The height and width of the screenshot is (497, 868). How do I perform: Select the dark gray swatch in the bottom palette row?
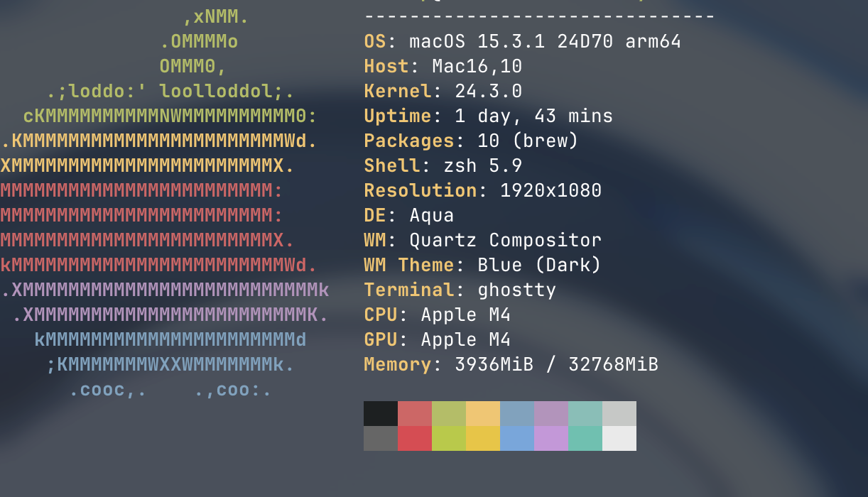[381, 438]
